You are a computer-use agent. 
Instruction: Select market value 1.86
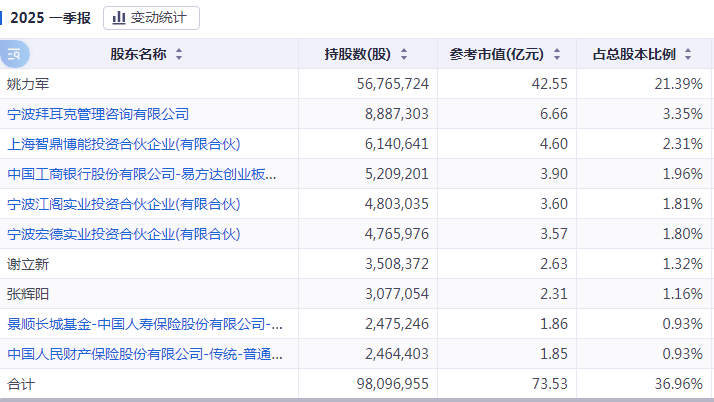click(554, 324)
